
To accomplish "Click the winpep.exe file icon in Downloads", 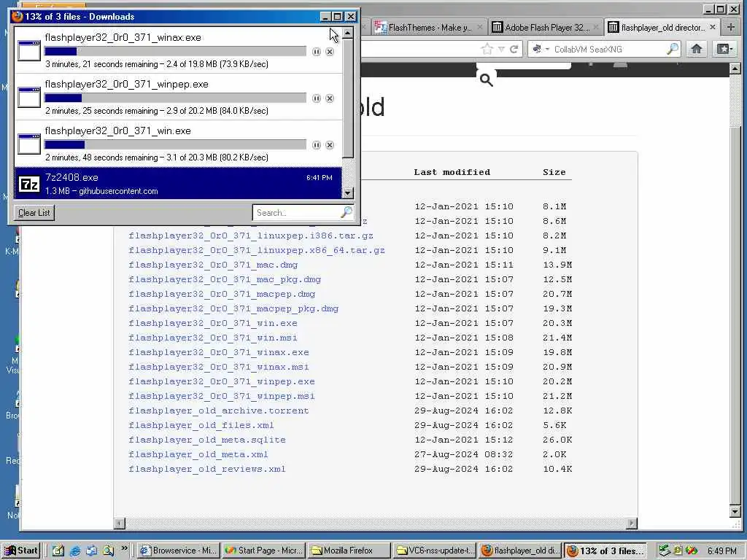I will point(29,97).
